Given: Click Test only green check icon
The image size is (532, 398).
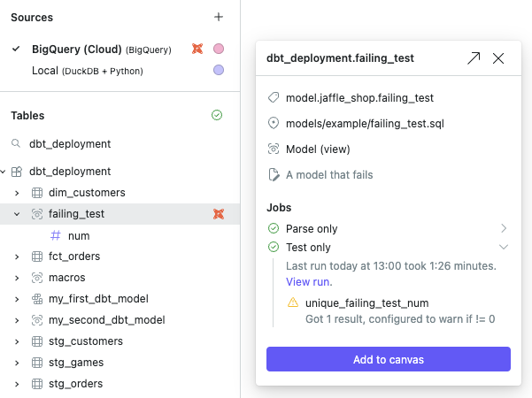Looking at the screenshot, I should (x=274, y=247).
